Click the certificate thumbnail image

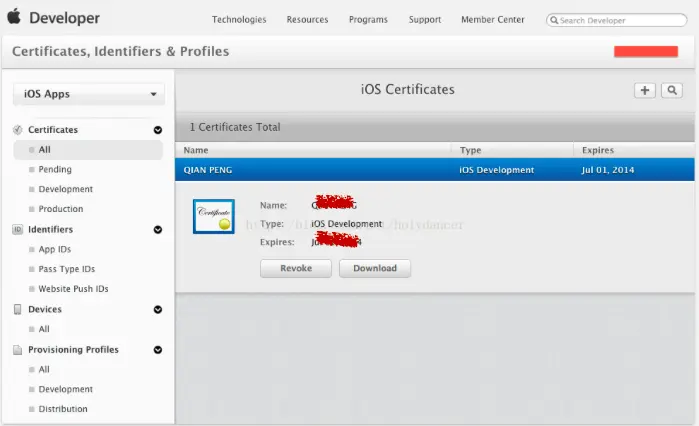[214, 216]
